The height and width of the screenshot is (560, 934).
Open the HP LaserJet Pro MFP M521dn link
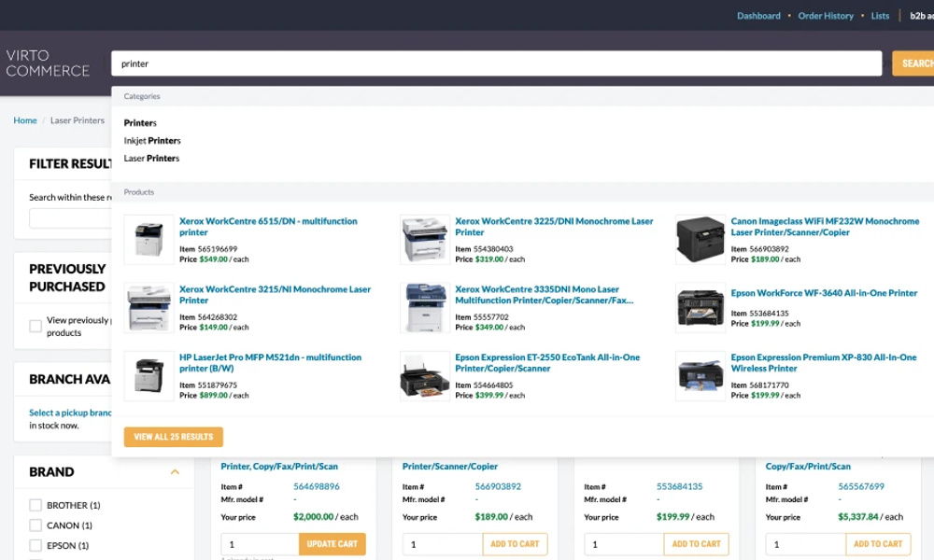click(270, 362)
